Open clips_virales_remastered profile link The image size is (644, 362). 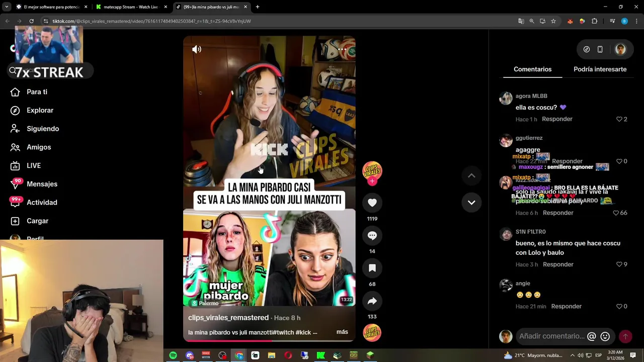pyautogui.click(x=228, y=318)
